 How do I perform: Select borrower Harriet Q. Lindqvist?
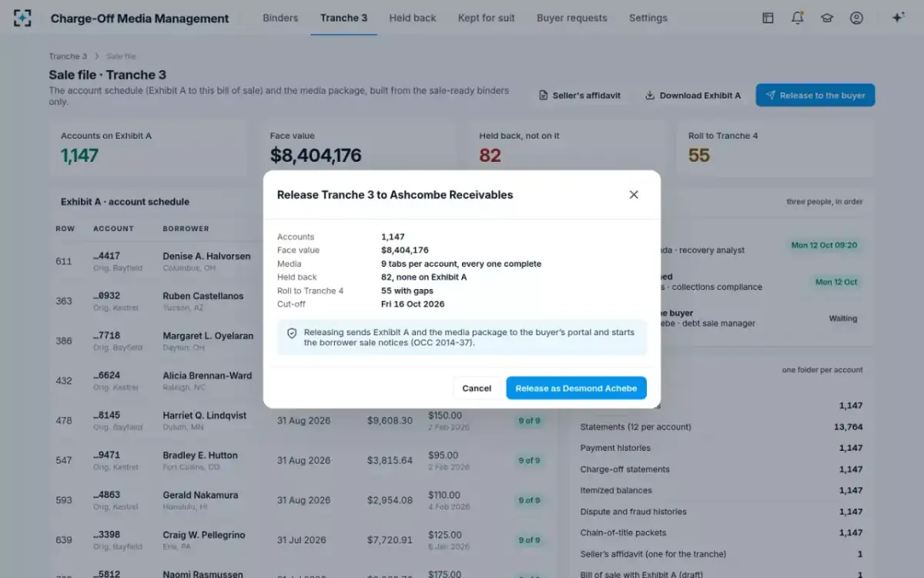(x=205, y=415)
